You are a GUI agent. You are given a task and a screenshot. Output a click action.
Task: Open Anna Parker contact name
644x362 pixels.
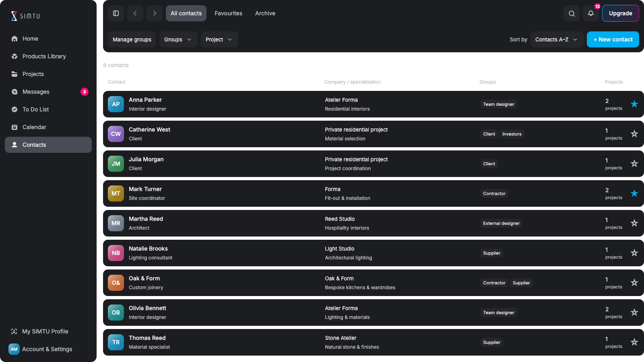[x=145, y=100]
